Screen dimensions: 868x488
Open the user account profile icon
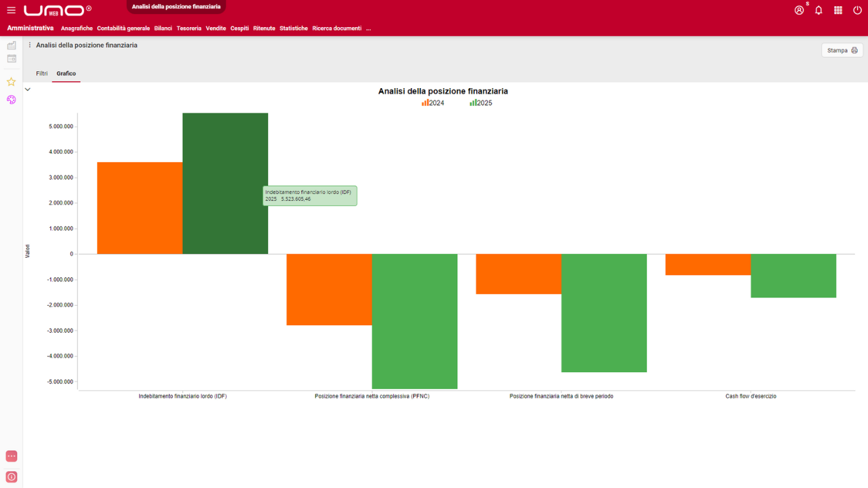click(x=800, y=10)
